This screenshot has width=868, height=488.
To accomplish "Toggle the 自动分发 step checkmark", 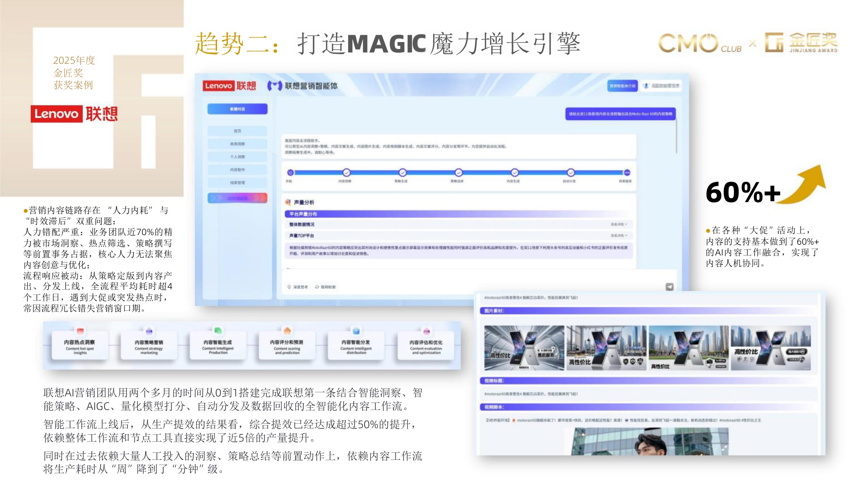I will pyautogui.click(x=571, y=173).
